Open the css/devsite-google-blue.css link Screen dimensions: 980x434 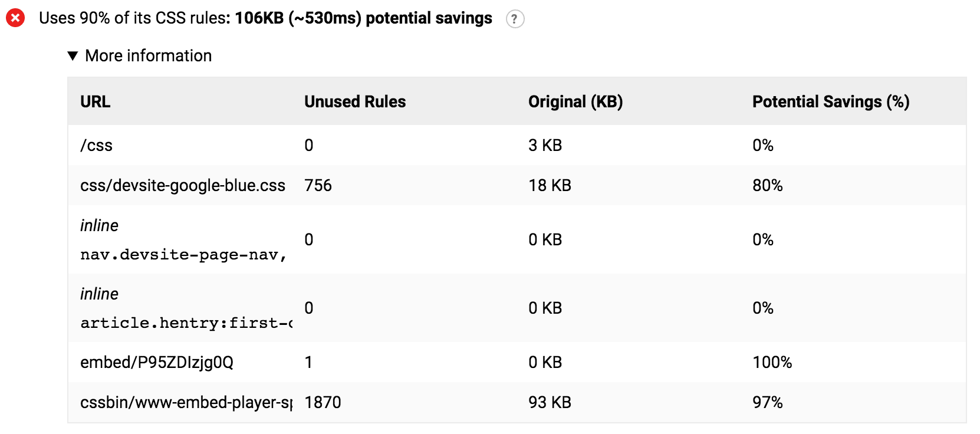point(183,185)
